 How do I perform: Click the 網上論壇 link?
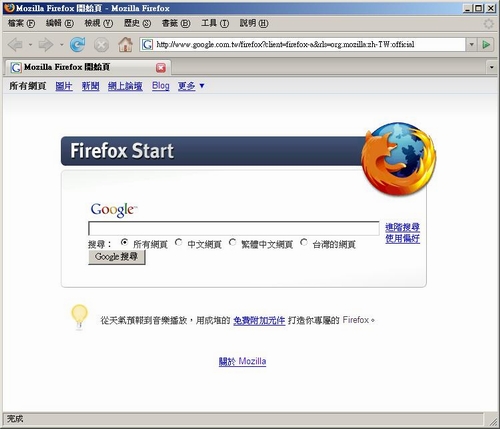click(x=125, y=86)
